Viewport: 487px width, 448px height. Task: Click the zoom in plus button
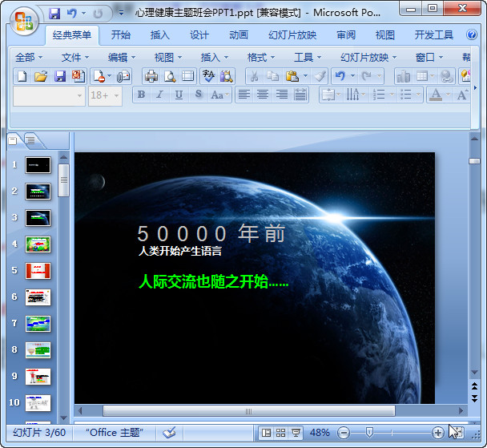[437, 433]
